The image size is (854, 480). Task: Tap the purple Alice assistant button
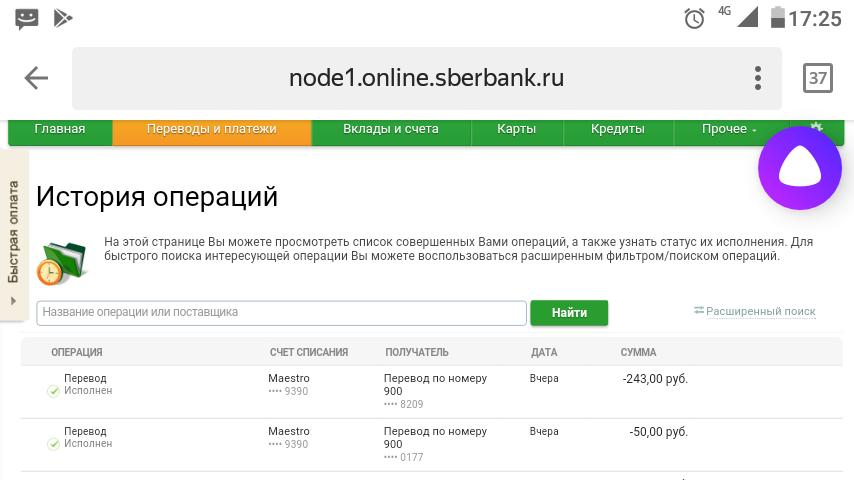coord(800,168)
